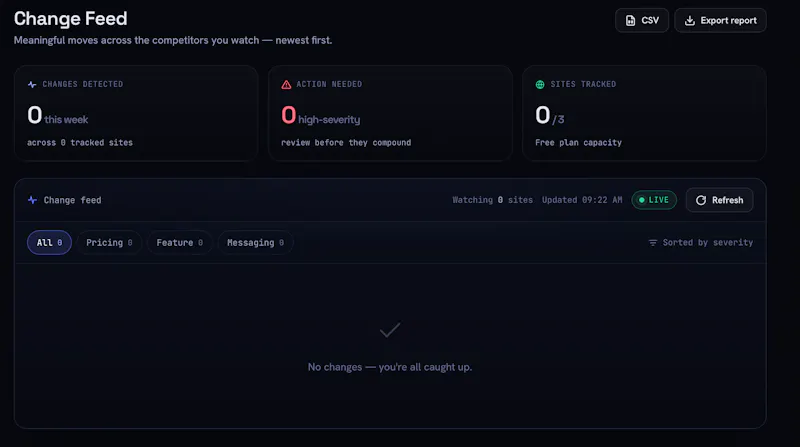Filter feed by Messaging changes
Viewport: 800px width, 447px height.
(x=255, y=242)
